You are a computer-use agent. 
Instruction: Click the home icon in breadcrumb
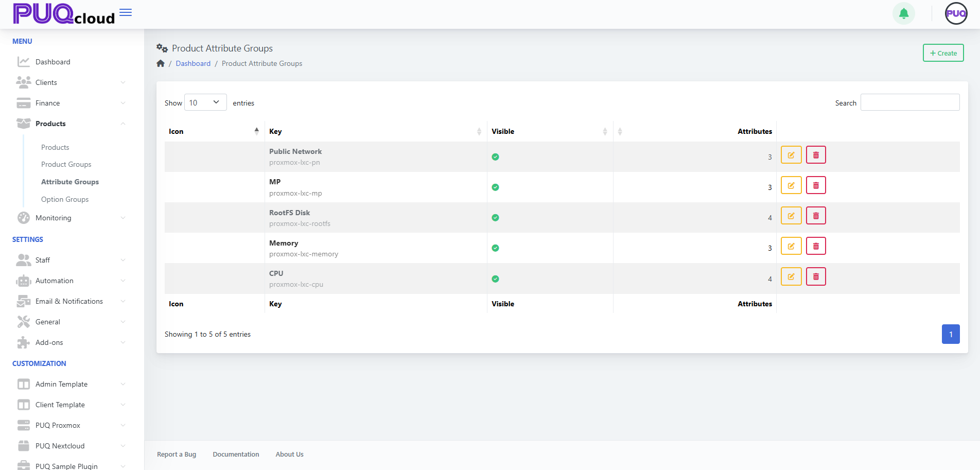161,63
